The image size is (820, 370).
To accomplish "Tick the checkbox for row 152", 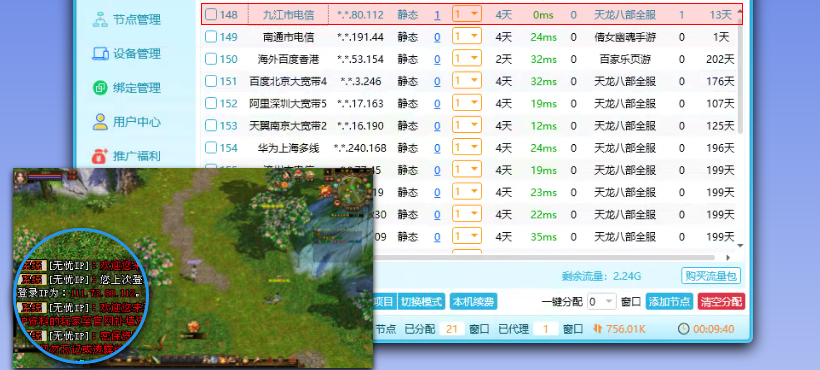I will pos(211,103).
